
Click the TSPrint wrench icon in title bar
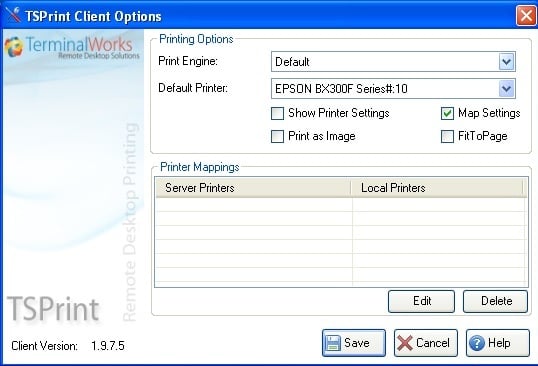coord(13,15)
